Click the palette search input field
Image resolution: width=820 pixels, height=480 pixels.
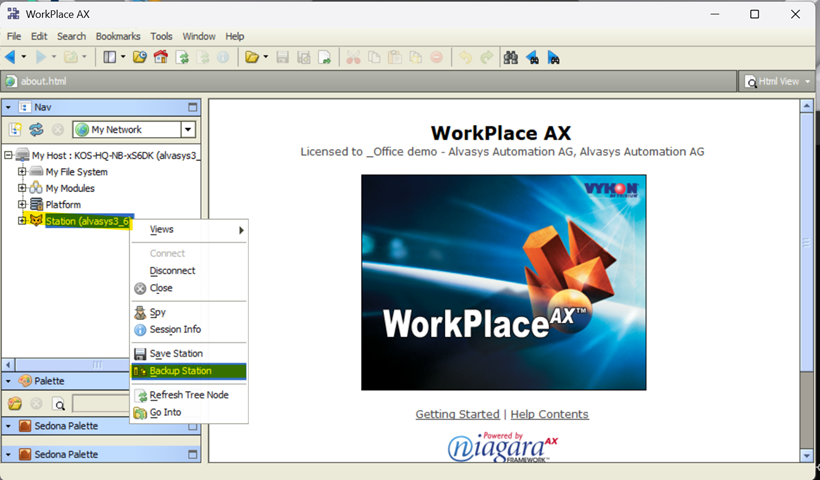[101, 404]
